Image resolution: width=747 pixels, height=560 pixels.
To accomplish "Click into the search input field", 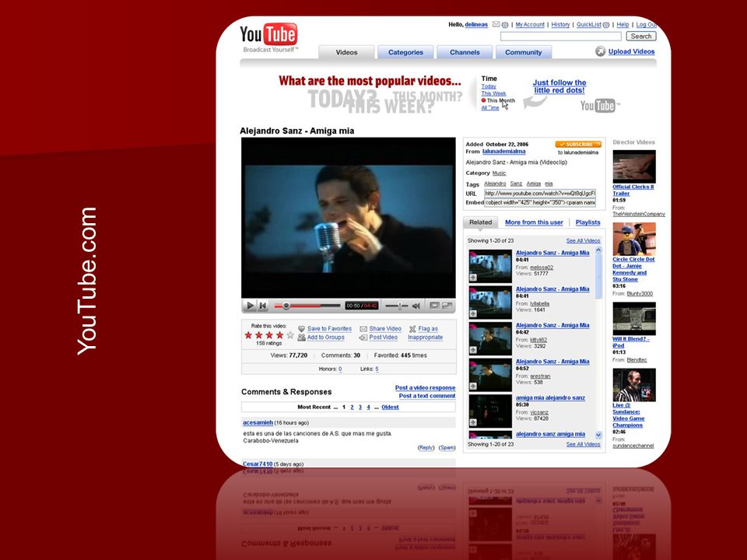I will (561, 37).
